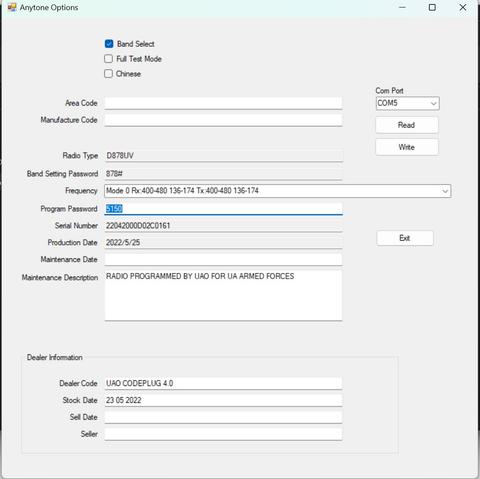Click the Com Port label
The image size is (480, 479).
tap(389, 91)
